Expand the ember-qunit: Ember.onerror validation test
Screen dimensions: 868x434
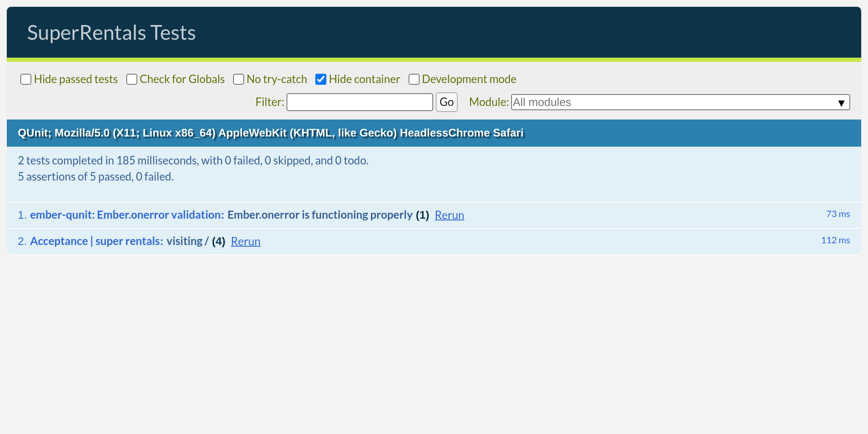pos(127,215)
